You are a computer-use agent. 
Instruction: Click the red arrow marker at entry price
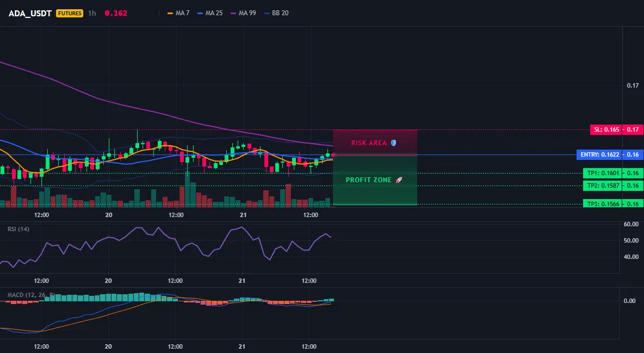click(x=334, y=155)
